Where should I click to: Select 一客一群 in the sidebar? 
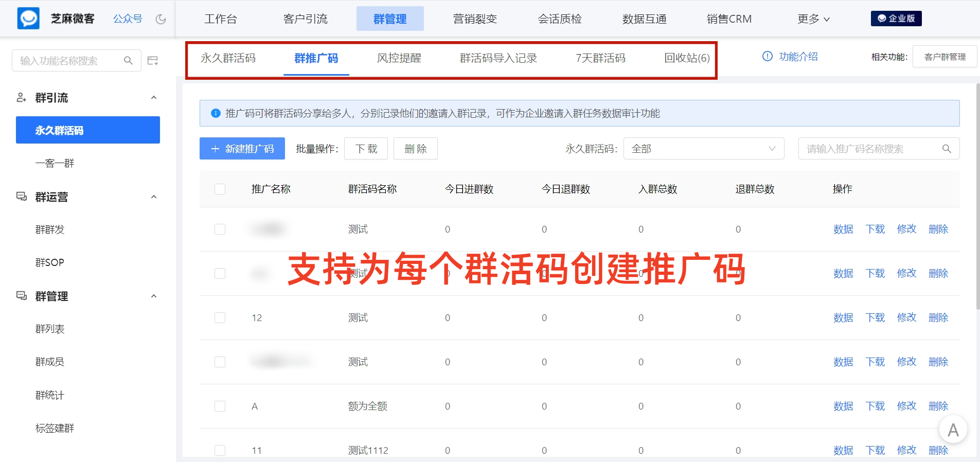(x=55, y=163)
